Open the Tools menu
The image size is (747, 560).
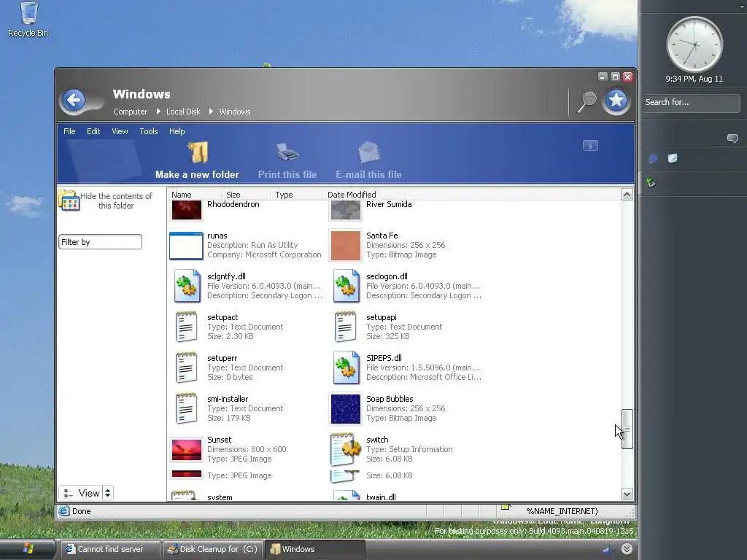(149, 131)
